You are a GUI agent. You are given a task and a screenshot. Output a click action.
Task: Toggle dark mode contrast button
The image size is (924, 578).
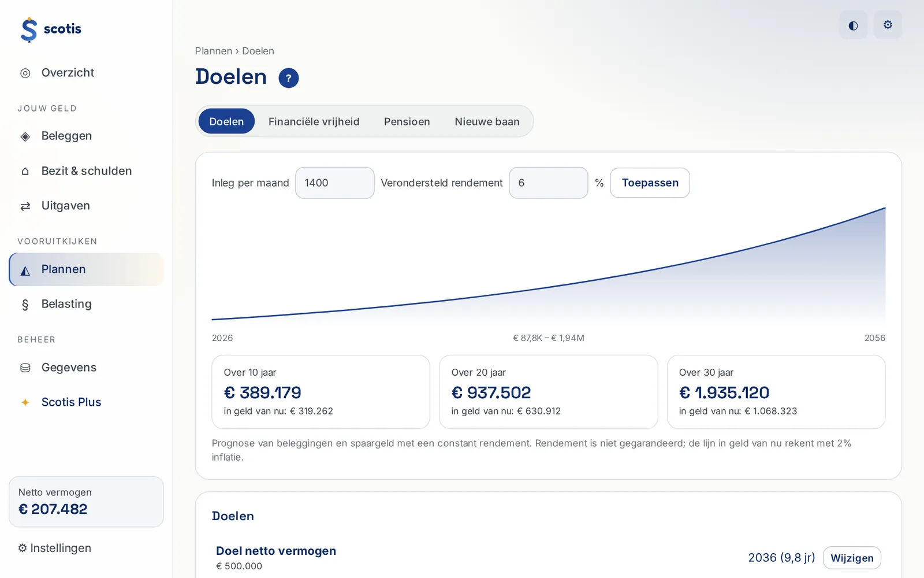tap(853, 25)
